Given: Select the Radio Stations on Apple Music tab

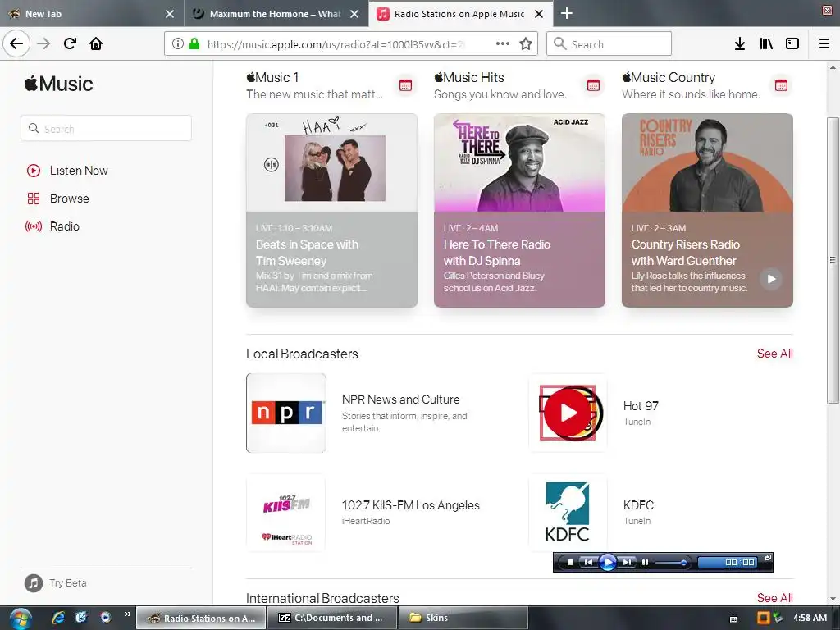Looking at the screenshot, I should click(x=461, y=13).
